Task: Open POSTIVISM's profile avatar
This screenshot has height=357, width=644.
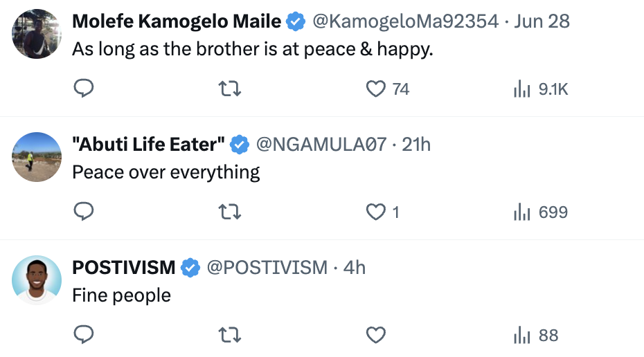Action: tap(37, 280)
